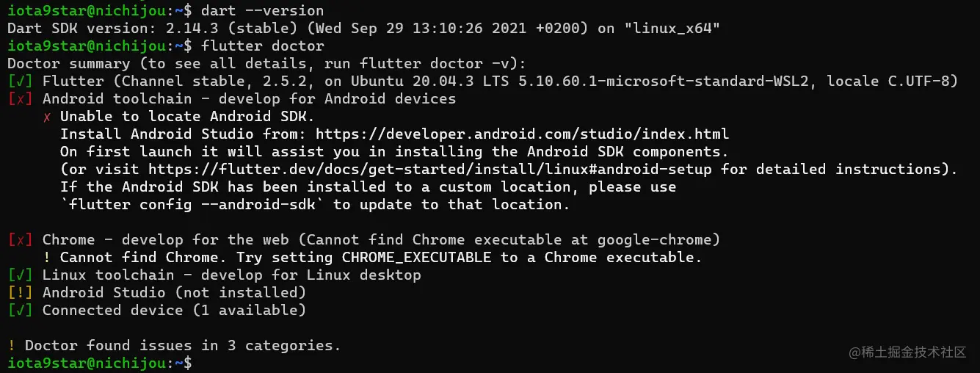Click the Connected device (1 available) line

[174, 310]
